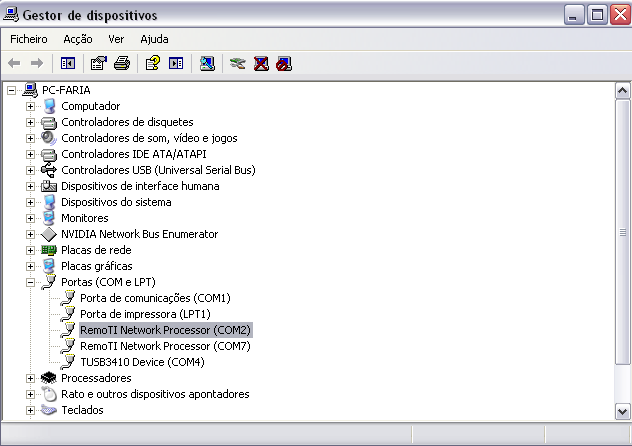Screen dimensions: 632x446
Task: Click the Forward arrow toolbar button
Action: (x=37, y=63)
